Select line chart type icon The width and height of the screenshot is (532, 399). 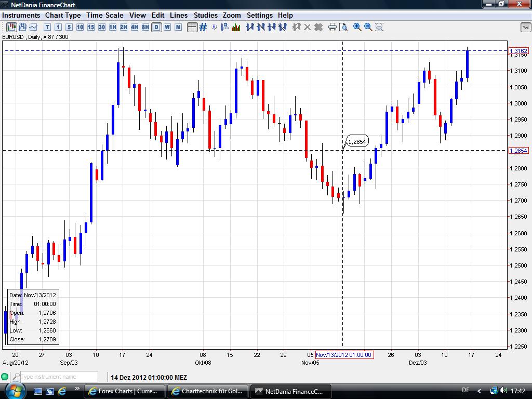coord(33,27)
